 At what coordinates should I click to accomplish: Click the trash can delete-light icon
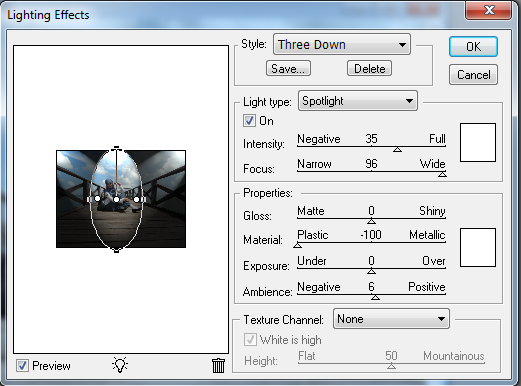coord(218,365)
